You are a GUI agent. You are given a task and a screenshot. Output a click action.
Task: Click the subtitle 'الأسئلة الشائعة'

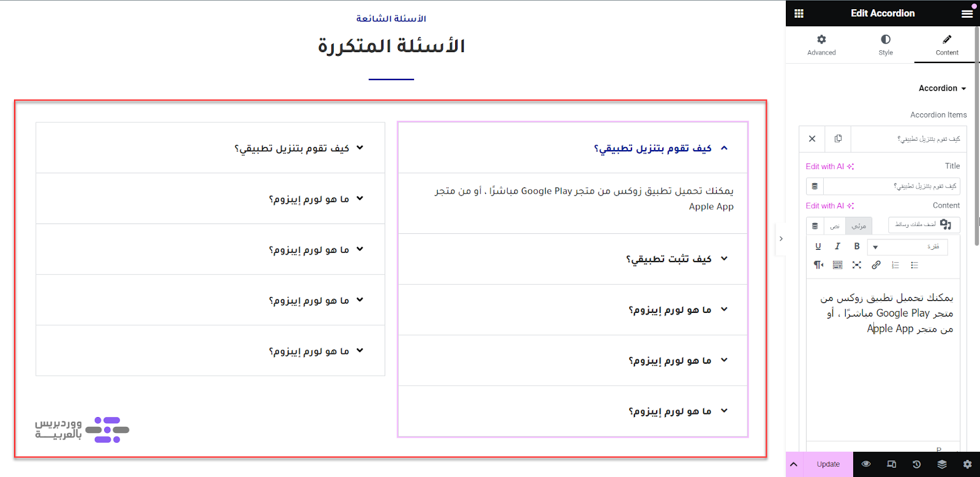click(391, 18)
